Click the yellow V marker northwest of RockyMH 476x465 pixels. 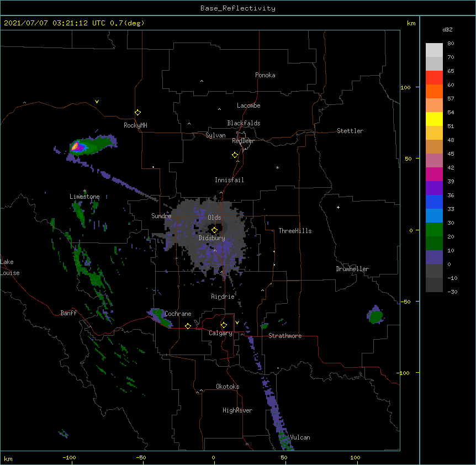point(97,102)
